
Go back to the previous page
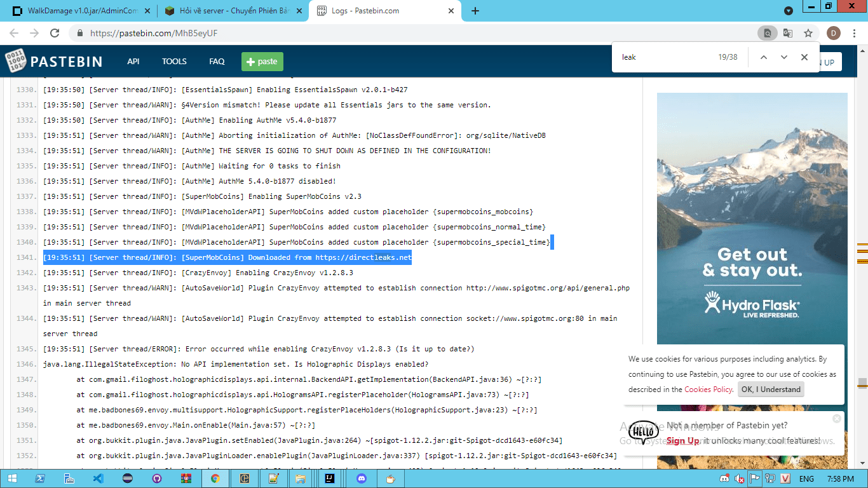tap(14, 33)
